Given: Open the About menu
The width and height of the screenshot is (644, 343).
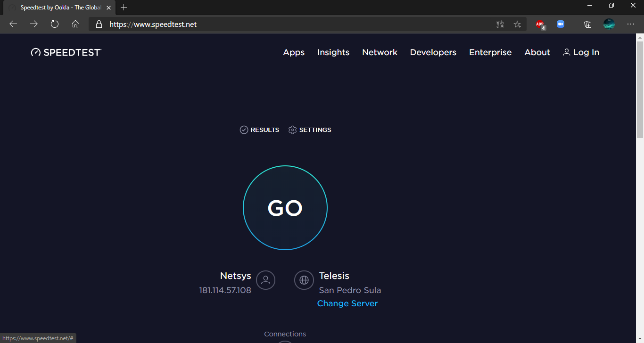Looking at the screenshot, I should point(537,52).
